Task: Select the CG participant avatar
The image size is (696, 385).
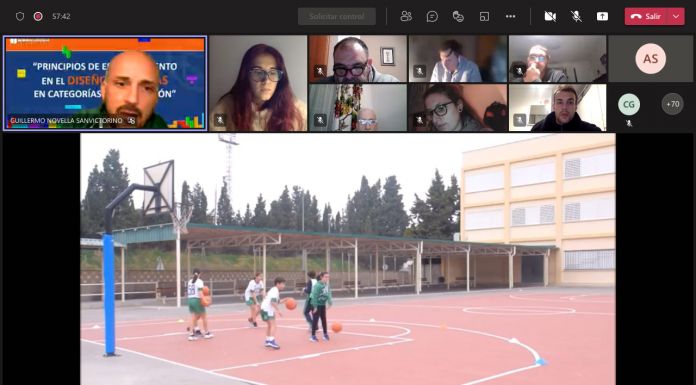Action: click(x=629, y=104)
